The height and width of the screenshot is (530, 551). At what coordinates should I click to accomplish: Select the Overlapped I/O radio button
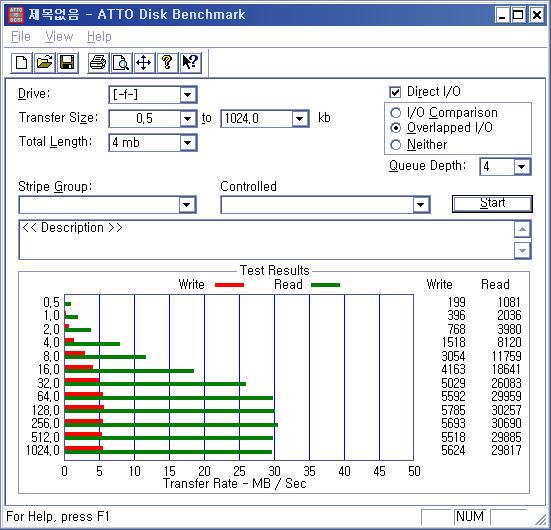pos(395,128)
